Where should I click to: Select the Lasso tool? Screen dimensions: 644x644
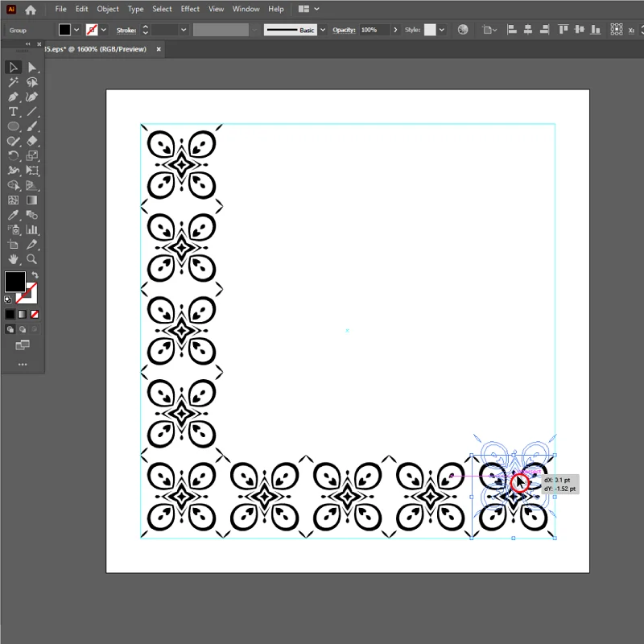click(32, 82)
